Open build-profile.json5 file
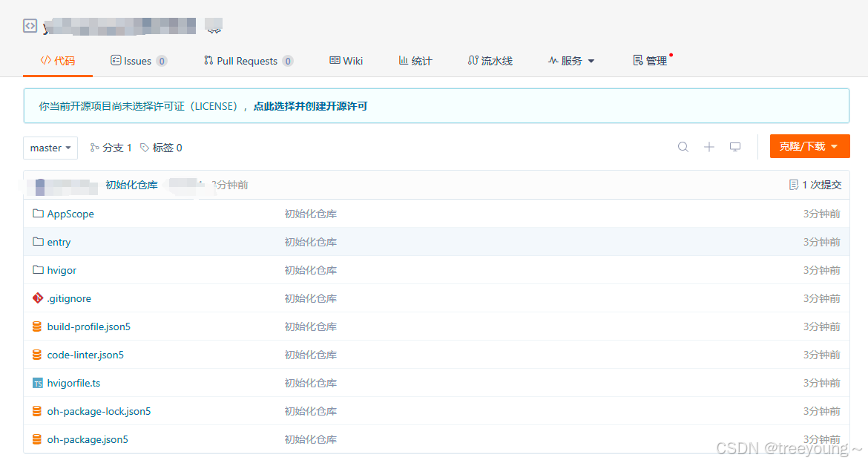Screen dimensions: 868x463 (88, 326)
